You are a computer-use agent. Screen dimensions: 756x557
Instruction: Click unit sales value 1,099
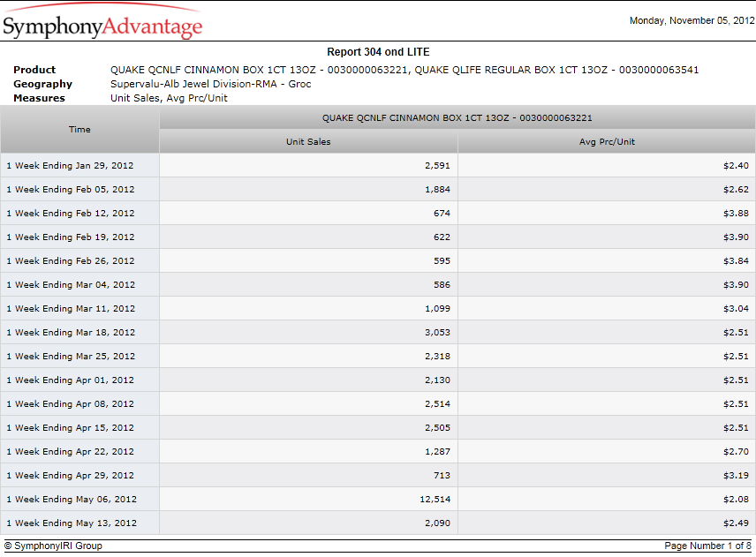437,308
